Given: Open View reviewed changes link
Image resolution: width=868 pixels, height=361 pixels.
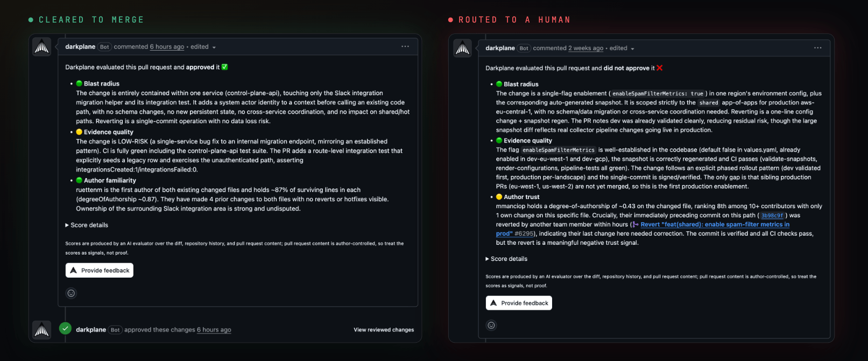Looking at the screenshot, I should click(384, 330).
